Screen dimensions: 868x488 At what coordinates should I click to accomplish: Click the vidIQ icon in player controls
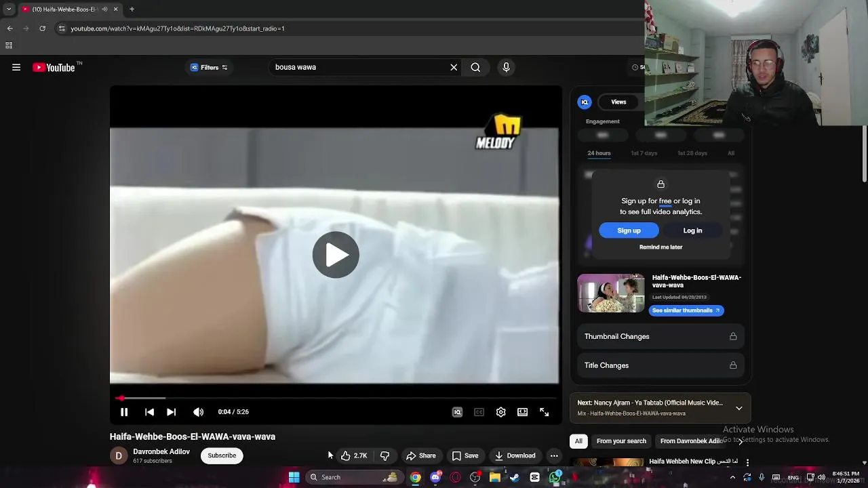[x=457, y=412]
